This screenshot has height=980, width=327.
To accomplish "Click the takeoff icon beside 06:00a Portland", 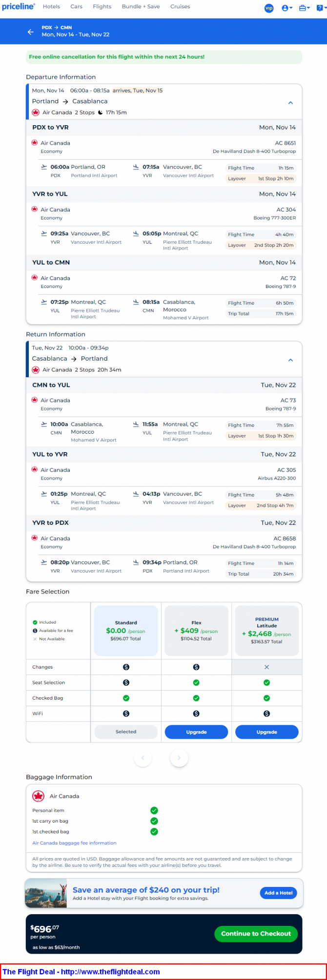I will (x=44, y=167).
